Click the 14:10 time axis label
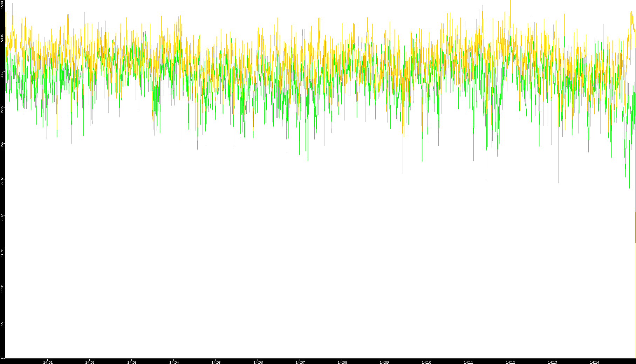This screenshot has width=636, height=364. [x=426, y=362]
